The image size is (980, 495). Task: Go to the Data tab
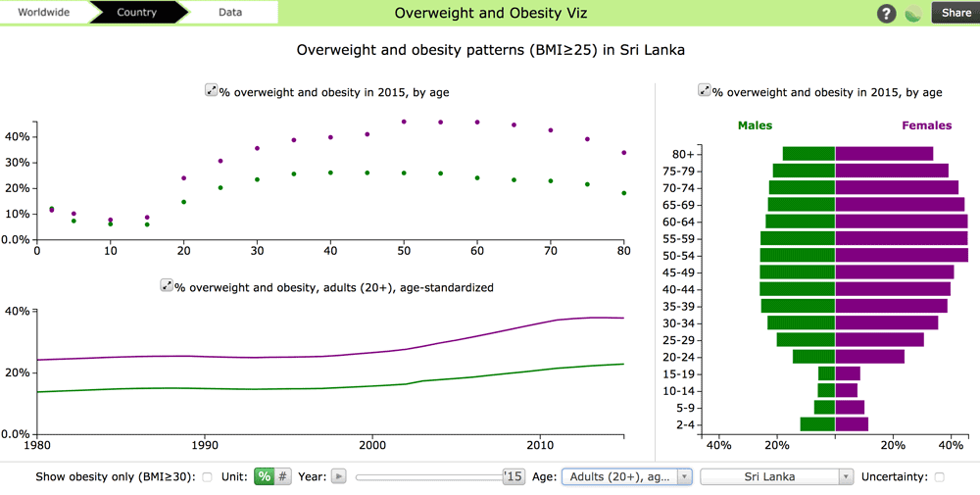coord(230,13)
